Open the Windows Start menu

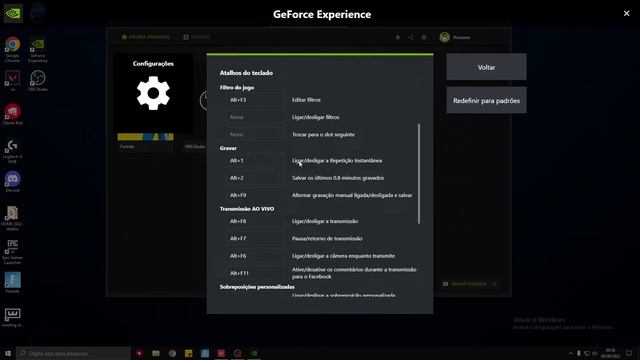[x=8, y=353]
